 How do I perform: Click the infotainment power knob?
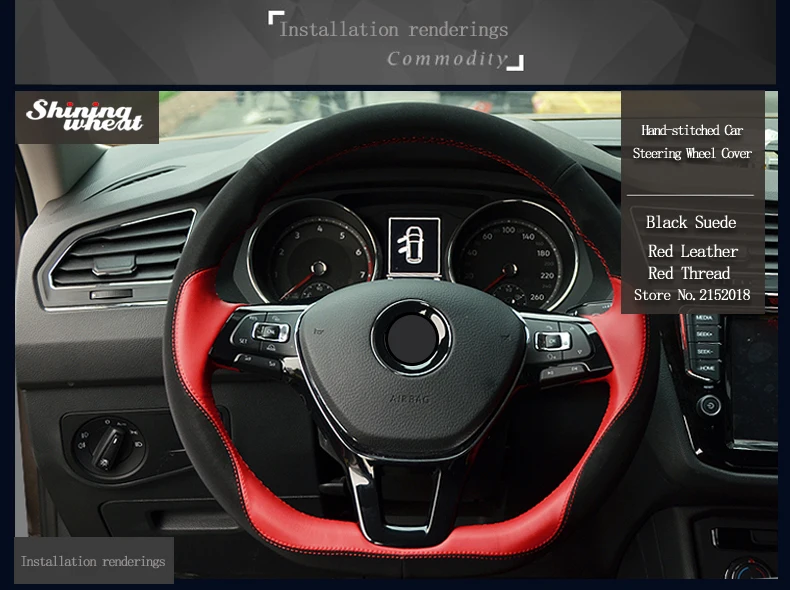point(710,405)
